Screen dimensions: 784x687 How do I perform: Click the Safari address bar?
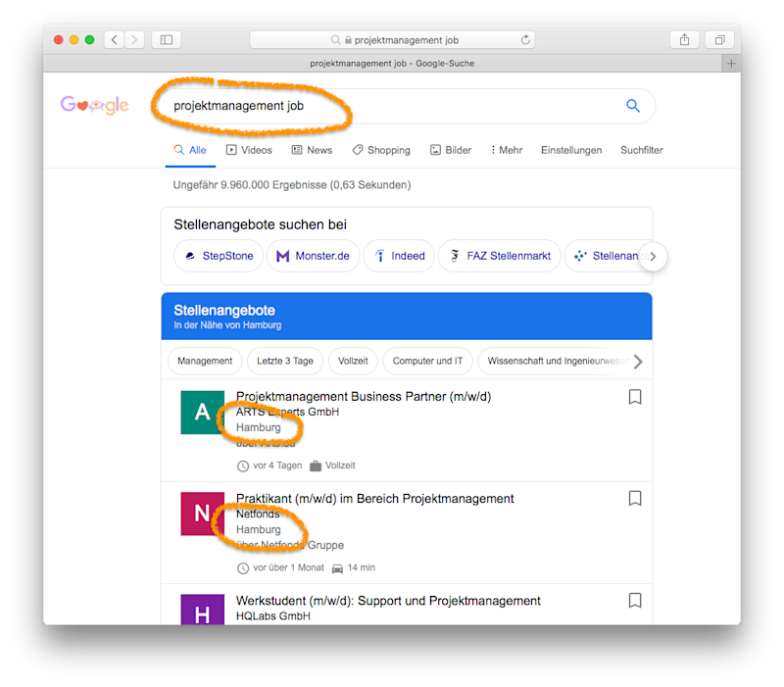[392, 40]
